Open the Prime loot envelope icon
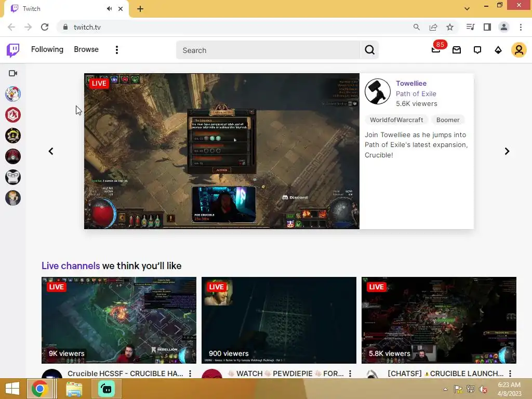Viewport: 532px width, 399px height. 457,50
